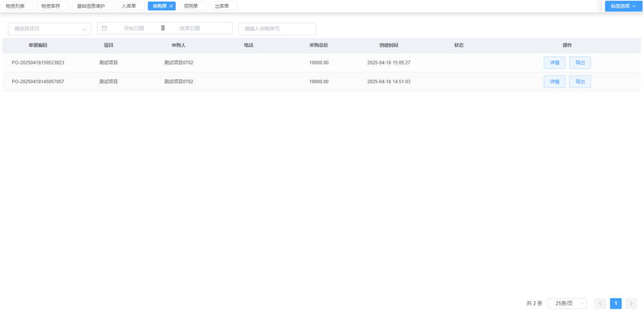Switch to the 物资列表 tab
The width and height of the screenshot is (644, 317).
[15, 6]
